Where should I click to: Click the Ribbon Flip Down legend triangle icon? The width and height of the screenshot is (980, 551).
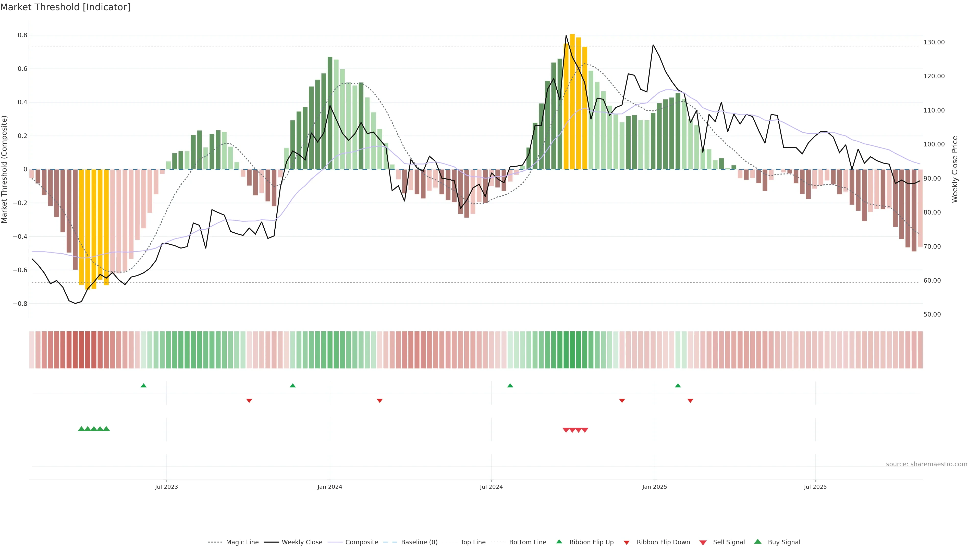pos(627,543)
